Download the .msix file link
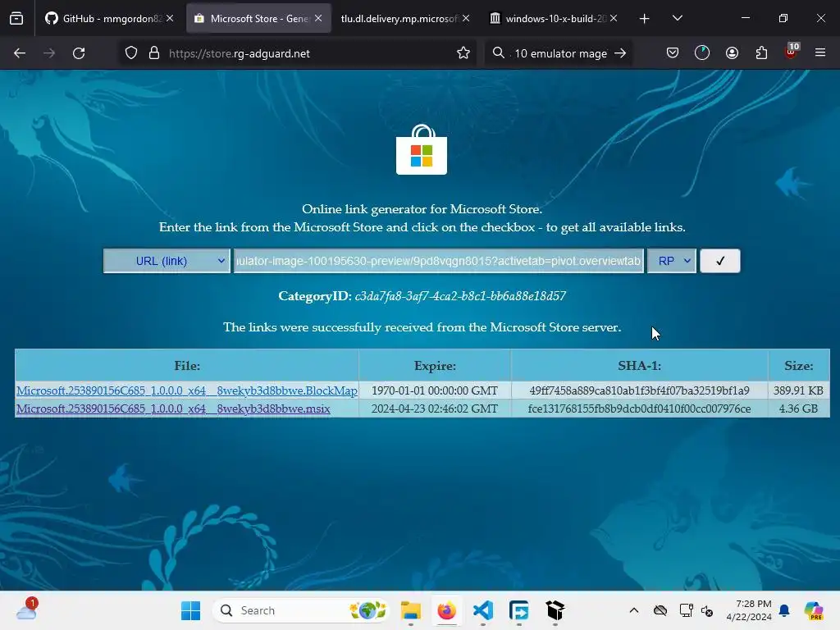The height and width of the screenshot is (630, 840). [x=173, y=409]
